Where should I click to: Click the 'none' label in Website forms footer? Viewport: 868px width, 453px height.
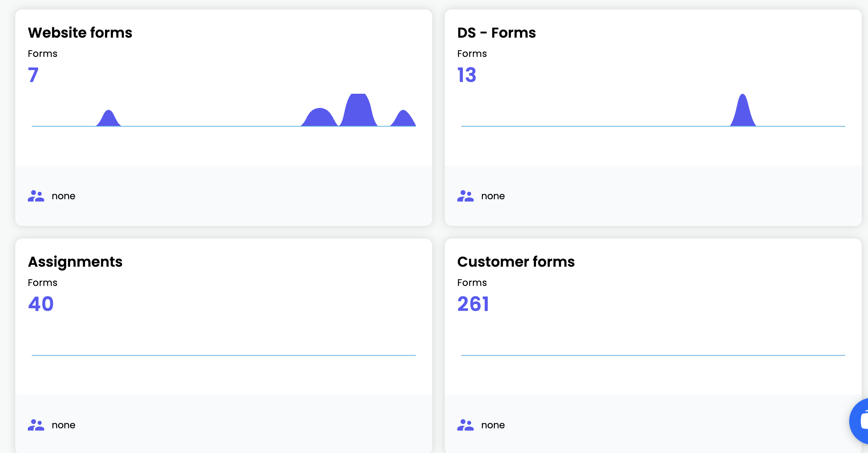coord(63,196)
